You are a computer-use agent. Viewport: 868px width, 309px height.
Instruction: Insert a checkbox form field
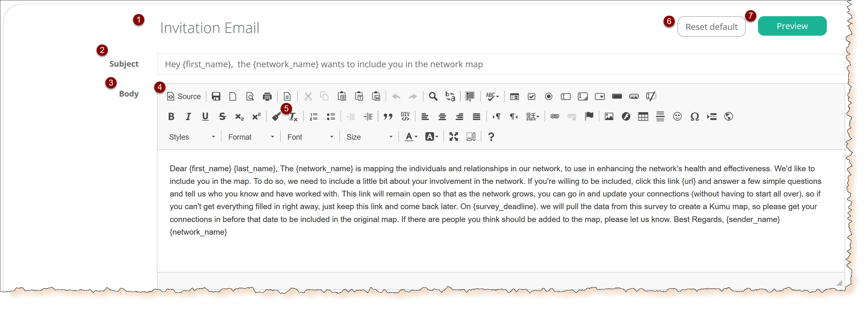[x=531, y=97]
